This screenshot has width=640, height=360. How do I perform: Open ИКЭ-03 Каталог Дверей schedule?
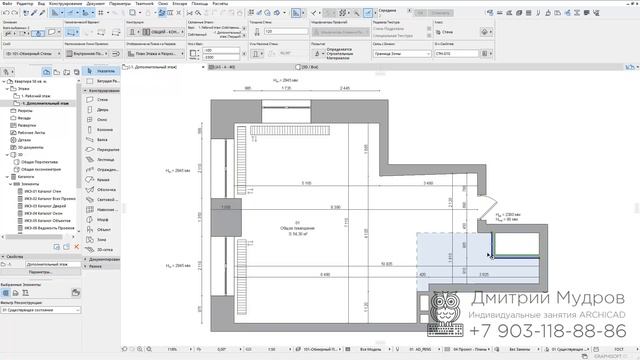click(45, 206)
